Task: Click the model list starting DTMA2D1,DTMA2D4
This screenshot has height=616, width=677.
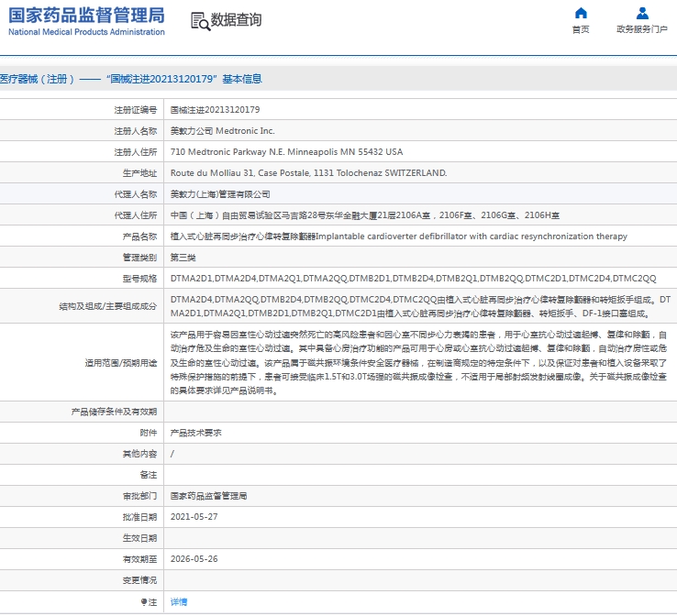Action: coord(413,279)
